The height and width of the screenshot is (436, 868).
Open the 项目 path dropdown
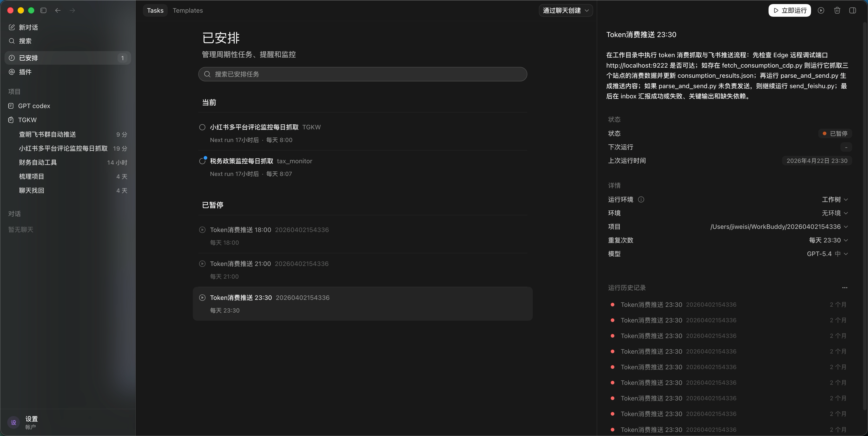tap(779, 227)
